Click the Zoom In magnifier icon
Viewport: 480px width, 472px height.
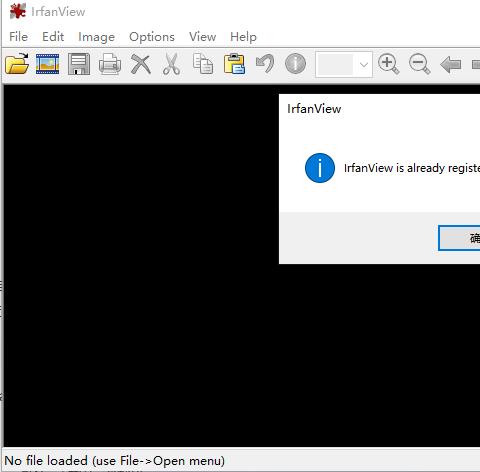point(388,64)
